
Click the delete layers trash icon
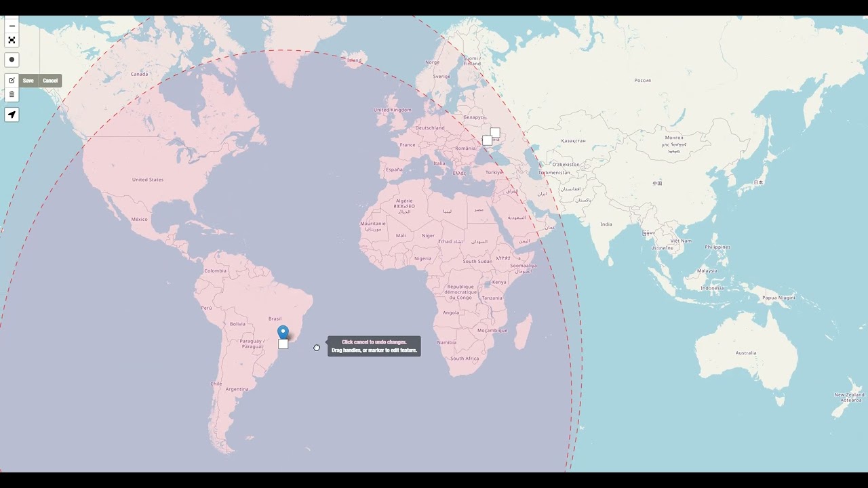[x=12, y=94]
